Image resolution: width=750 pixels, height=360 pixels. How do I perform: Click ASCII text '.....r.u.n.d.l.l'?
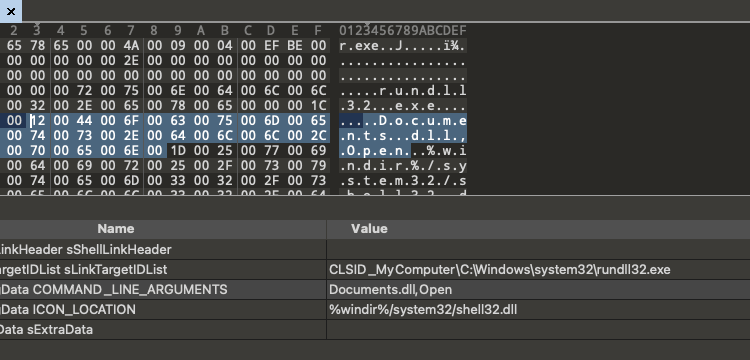(x=403, y=91)
